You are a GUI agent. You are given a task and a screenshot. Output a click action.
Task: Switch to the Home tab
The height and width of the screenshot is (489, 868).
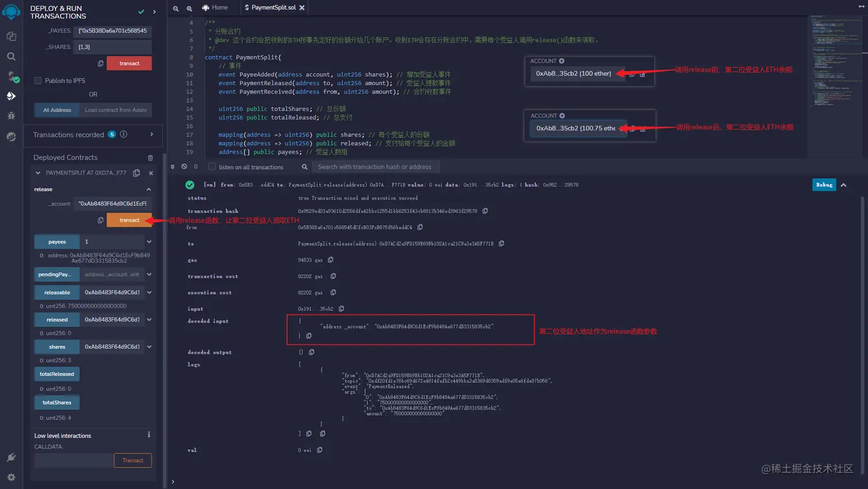click(215, 7)
